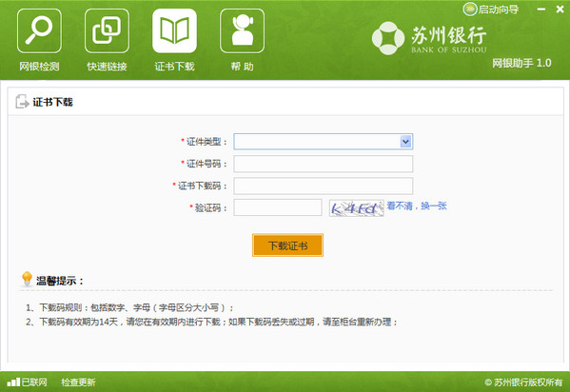
Task: Click the 快速链接 tab label
Action: click(x=107, y=67)
